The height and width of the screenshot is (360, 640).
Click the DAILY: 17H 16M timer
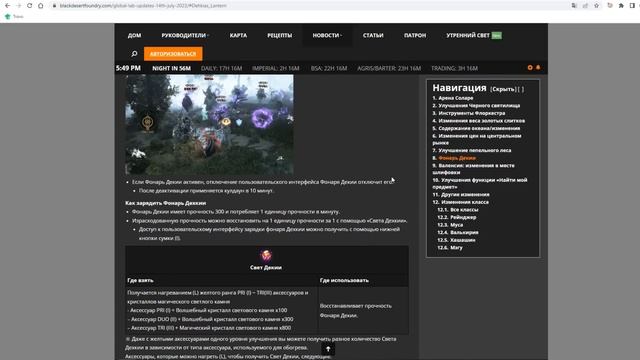point(221,68)
